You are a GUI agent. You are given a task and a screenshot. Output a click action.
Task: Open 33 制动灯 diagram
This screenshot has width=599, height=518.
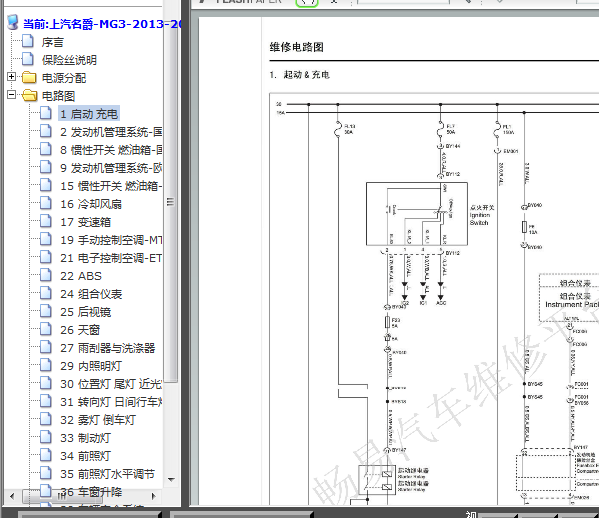(x=85, y=438)
